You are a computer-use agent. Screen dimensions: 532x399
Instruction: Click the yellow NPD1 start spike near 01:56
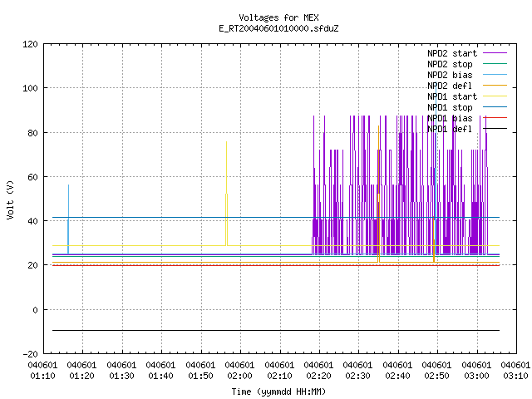click(226, 194)
